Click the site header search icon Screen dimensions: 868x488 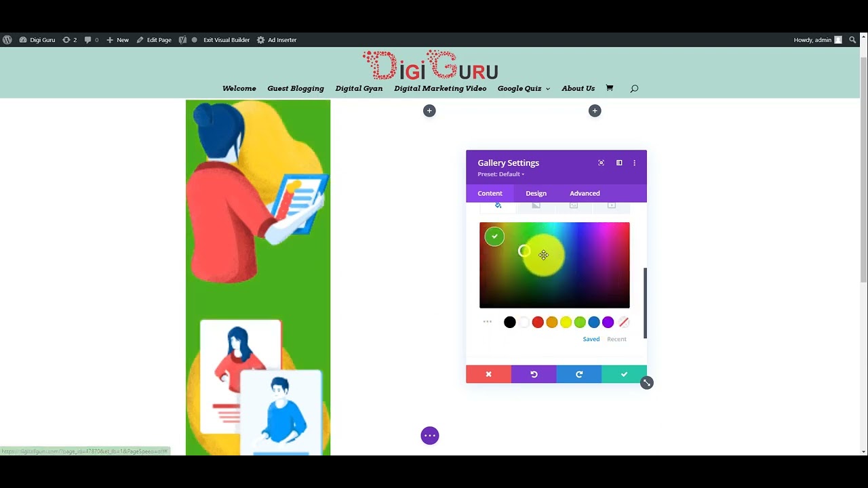[x=634, y=88]
